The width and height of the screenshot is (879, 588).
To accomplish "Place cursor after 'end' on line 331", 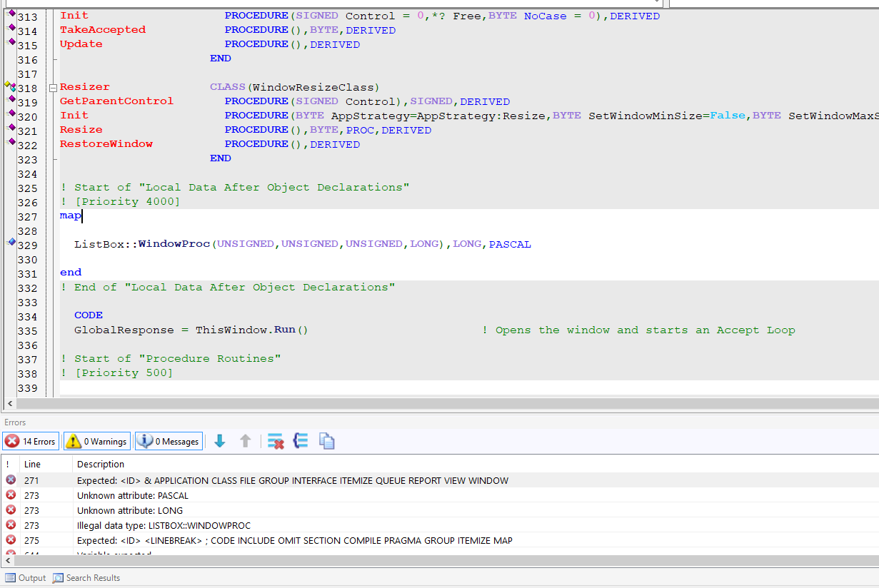I will 83,273.
